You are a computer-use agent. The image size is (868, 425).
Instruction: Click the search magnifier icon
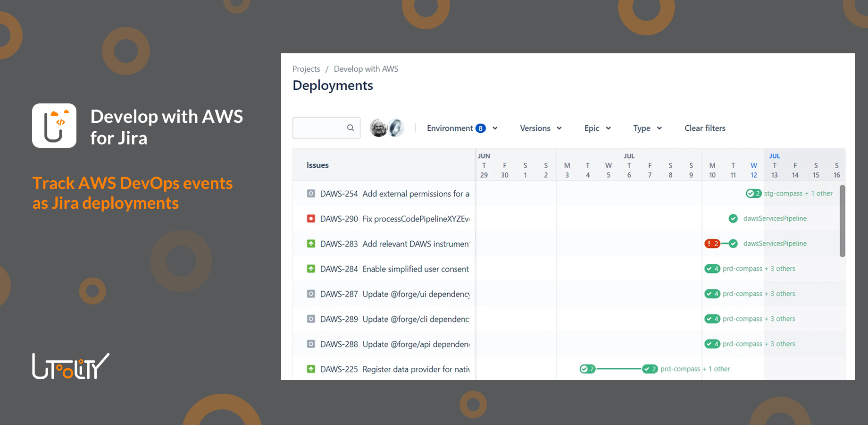[x=350, y=127]
